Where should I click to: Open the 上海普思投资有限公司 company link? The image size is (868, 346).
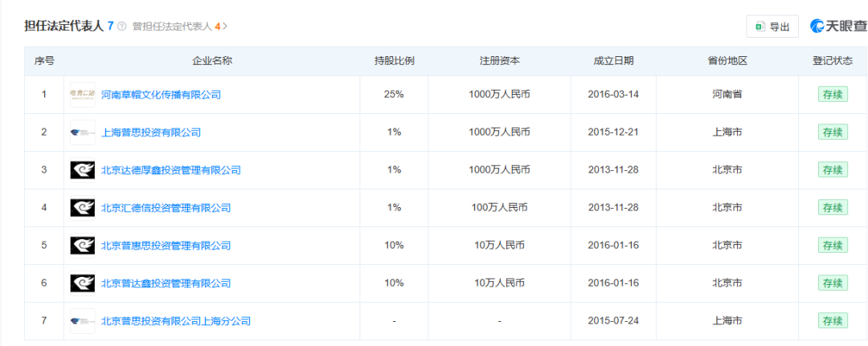(x=151, y=132)
